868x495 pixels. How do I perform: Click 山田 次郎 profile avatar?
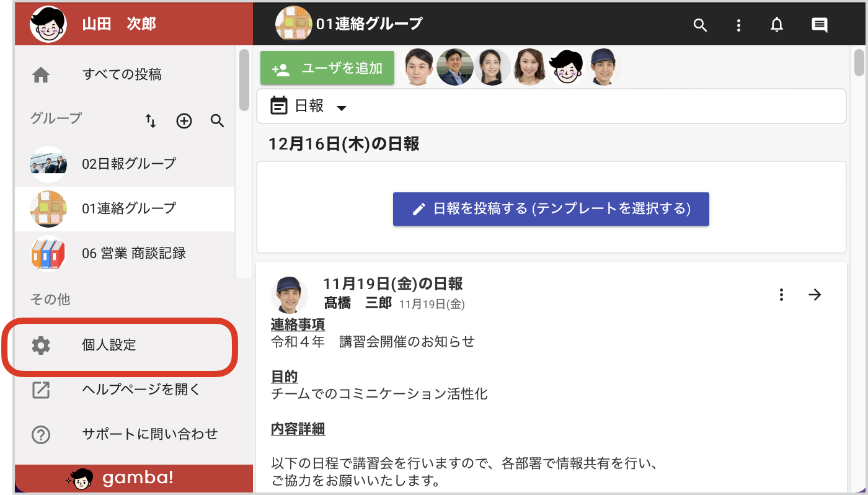(x=48, y=24)
